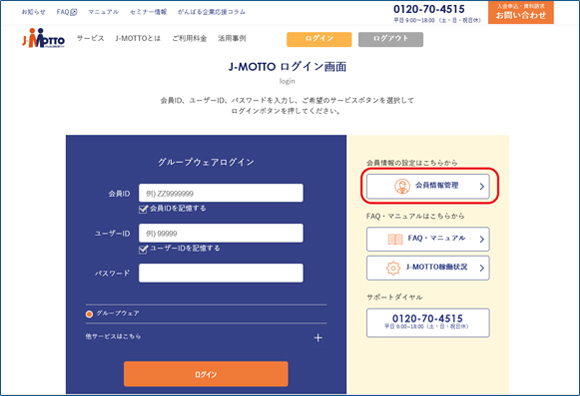Click chevron on 会員情報管理 button

(x=482, y=187)
